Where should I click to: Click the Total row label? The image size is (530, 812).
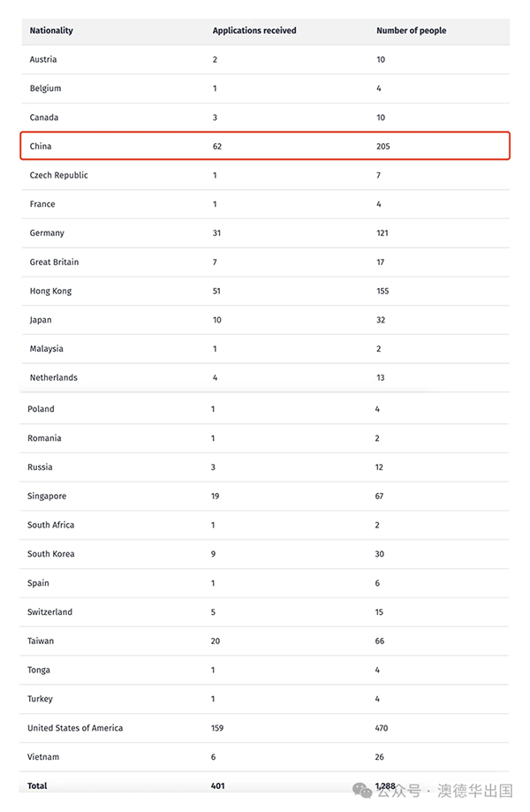coord(37,785)
